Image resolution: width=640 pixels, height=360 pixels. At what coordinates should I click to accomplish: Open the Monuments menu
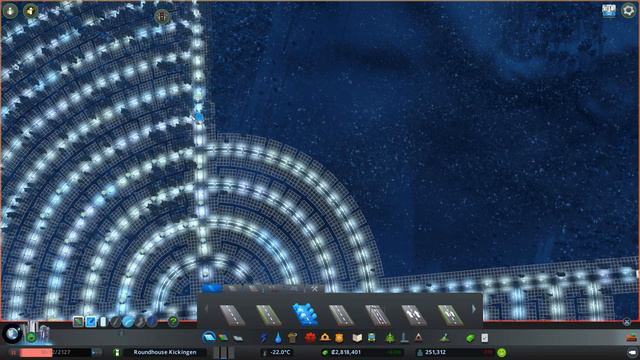(418, 338)
